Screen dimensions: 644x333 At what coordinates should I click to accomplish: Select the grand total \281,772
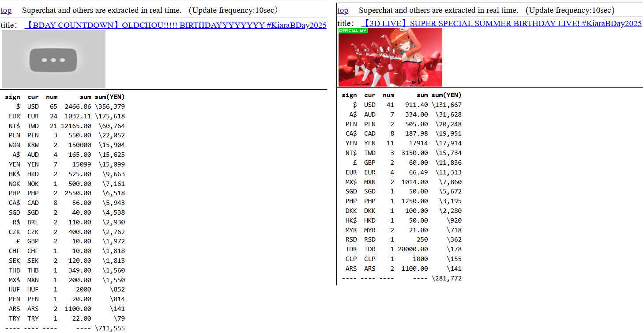447,278
